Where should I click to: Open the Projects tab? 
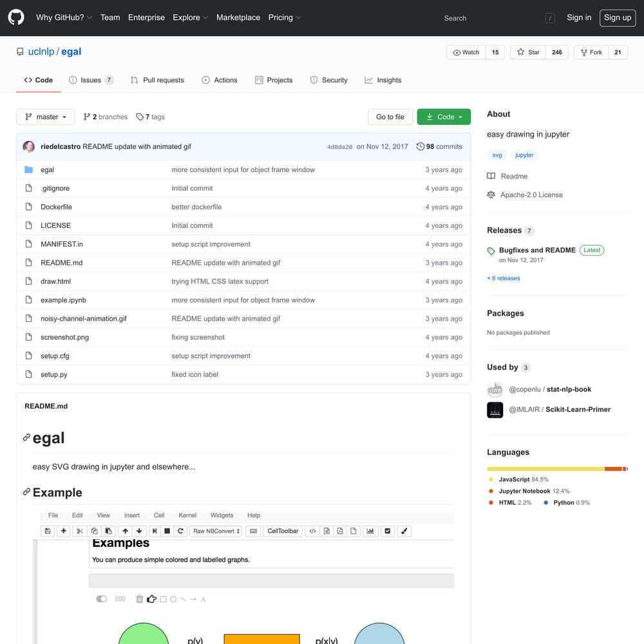pos(274,80)
